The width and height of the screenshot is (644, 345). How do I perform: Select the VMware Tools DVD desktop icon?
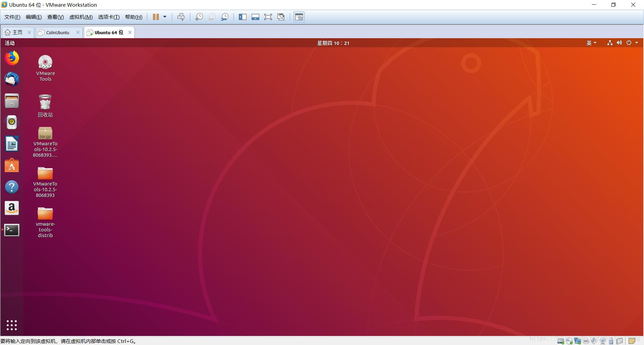click(45, 68)
